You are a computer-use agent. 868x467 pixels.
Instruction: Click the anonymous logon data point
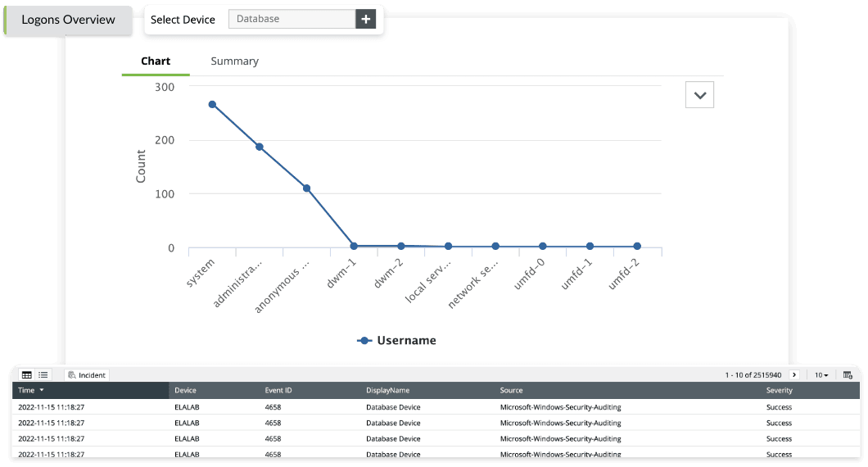(307, 188)
